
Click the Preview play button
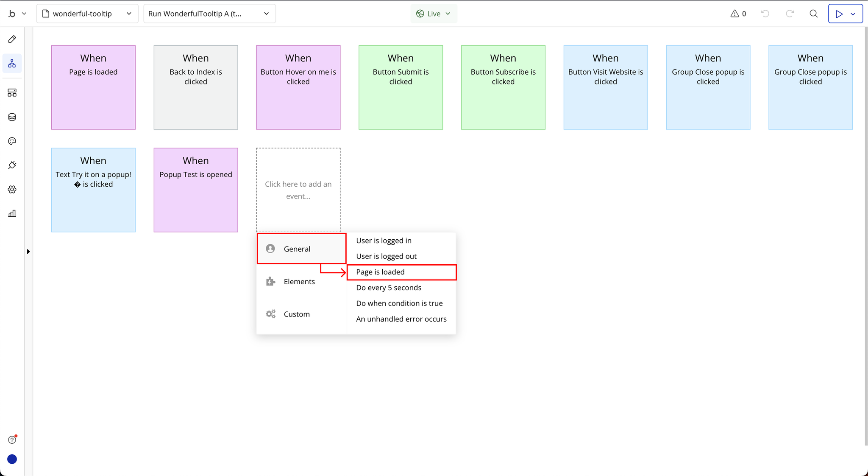coord(839,14)
